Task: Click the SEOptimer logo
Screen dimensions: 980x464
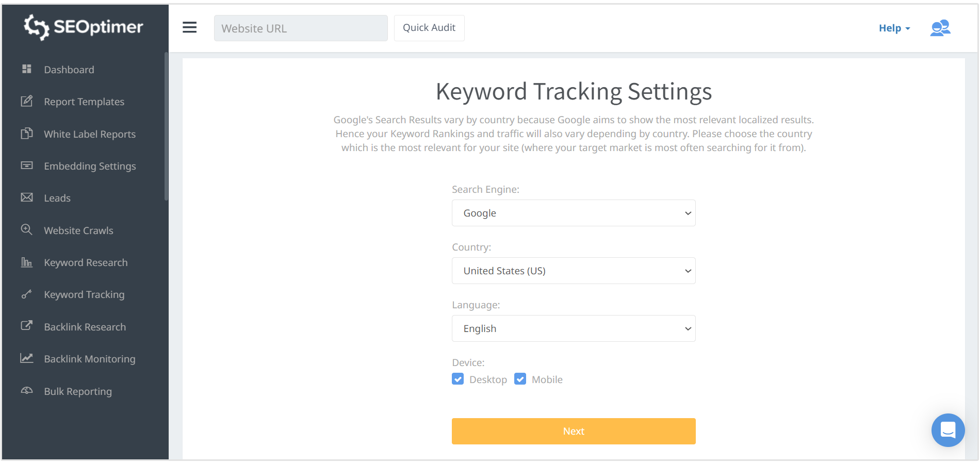Action: [x=84, y=27]
